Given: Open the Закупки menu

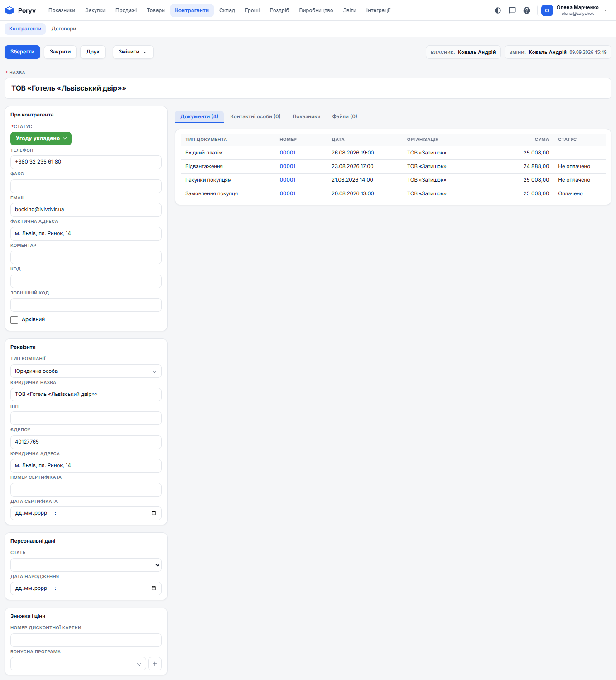Looking at the screenshot, I should tap(95, 10).
